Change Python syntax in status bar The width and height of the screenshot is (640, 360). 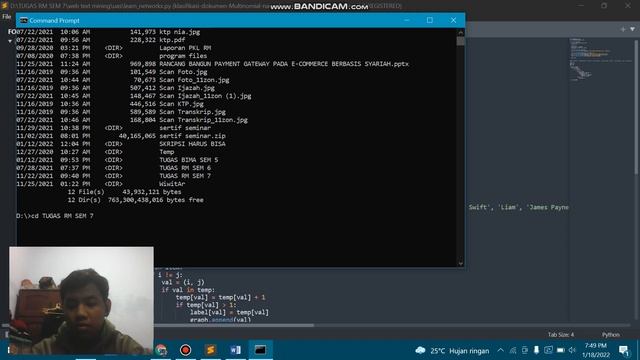(611, 335)
